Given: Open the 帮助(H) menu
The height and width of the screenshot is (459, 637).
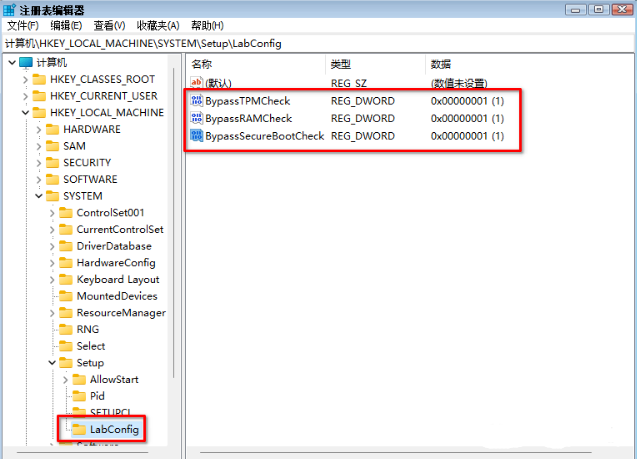Looking at the screenshot, I should pyautogui.click(x=208, y=25).
